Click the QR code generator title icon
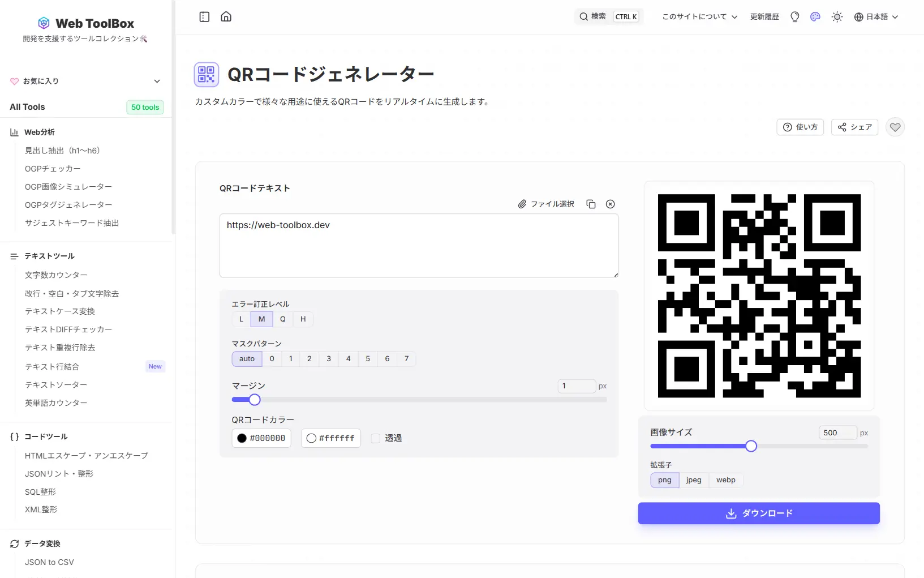This screenshot has width=924, height=578. click(207, 75)
